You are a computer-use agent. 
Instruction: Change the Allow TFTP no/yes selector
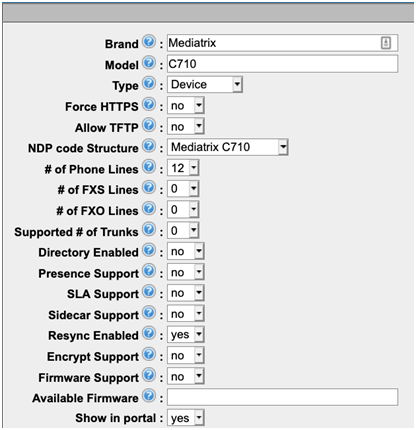[x=186, y=127]
